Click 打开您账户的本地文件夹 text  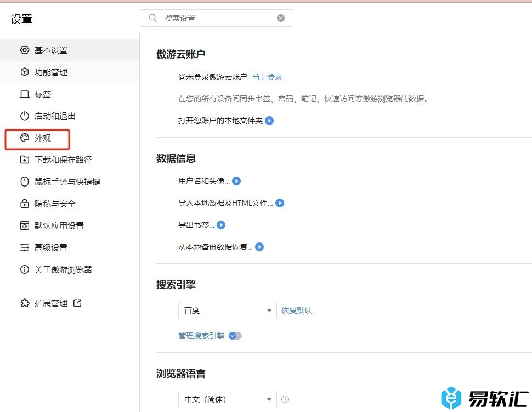click(220, 121)
